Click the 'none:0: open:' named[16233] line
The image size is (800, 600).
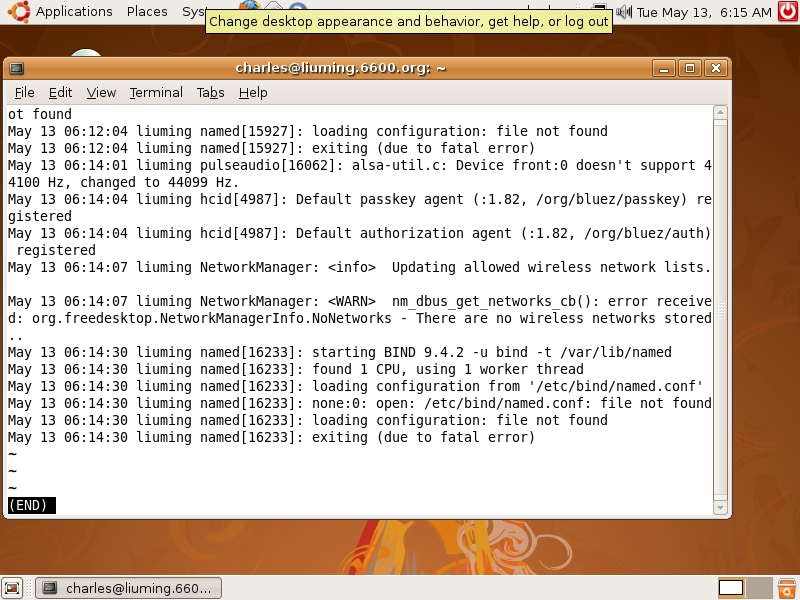tap(360, 404)
